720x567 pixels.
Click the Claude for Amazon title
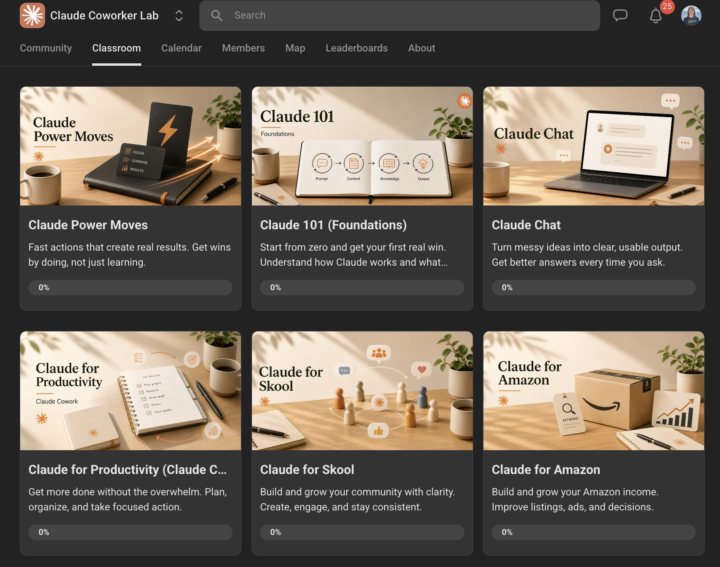(x=546, y=470)
